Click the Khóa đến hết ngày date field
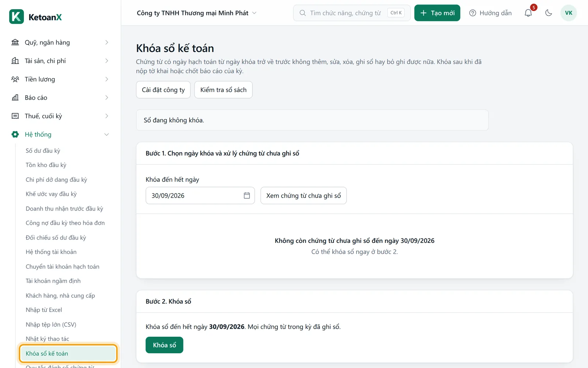588x368 pixels. 200,195
